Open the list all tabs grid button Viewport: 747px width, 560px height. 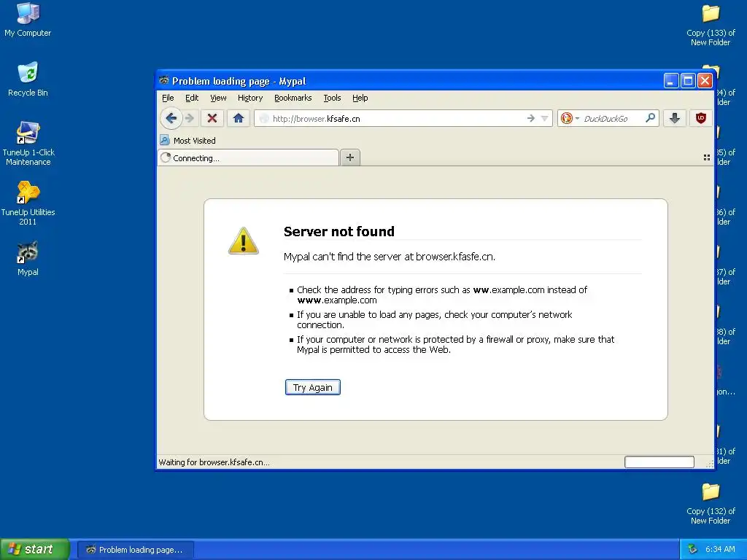pyautogui.click(x=706, y=157)
